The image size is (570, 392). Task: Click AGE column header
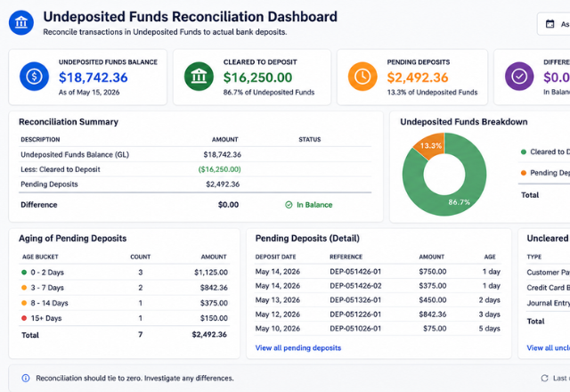pos(490,257)
